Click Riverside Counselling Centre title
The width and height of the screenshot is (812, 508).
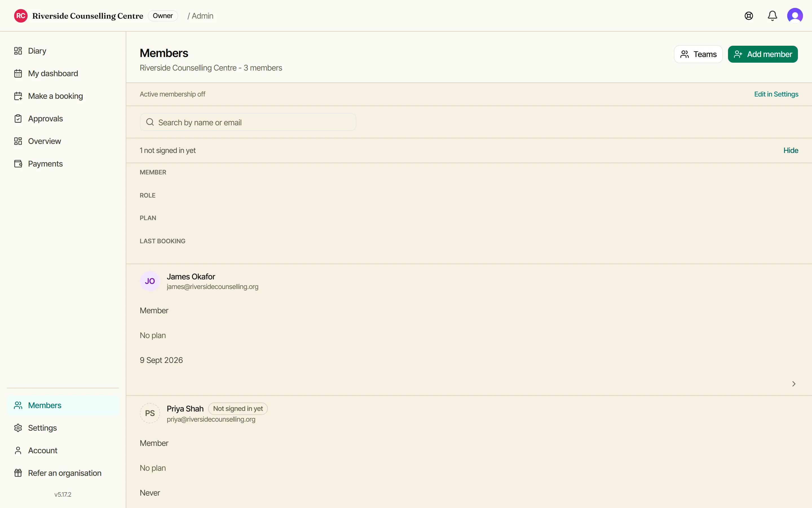coord(88,16)
